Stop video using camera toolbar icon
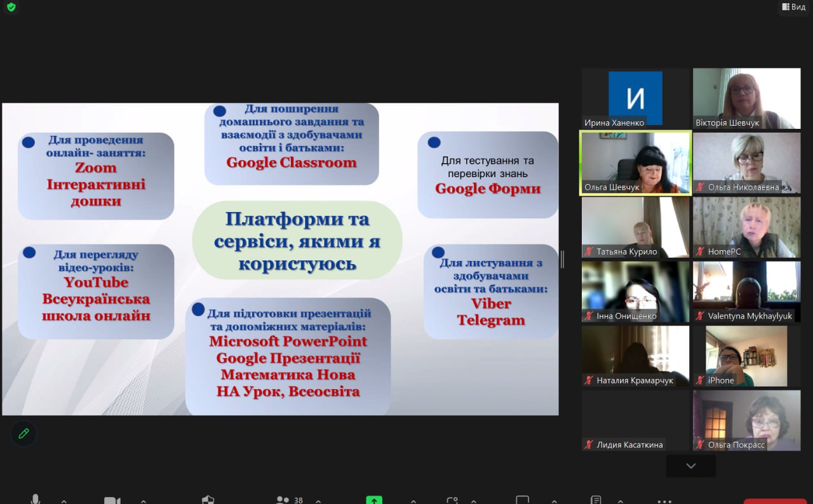The width and height of the screenshot is (813, 504). (112, 500)
